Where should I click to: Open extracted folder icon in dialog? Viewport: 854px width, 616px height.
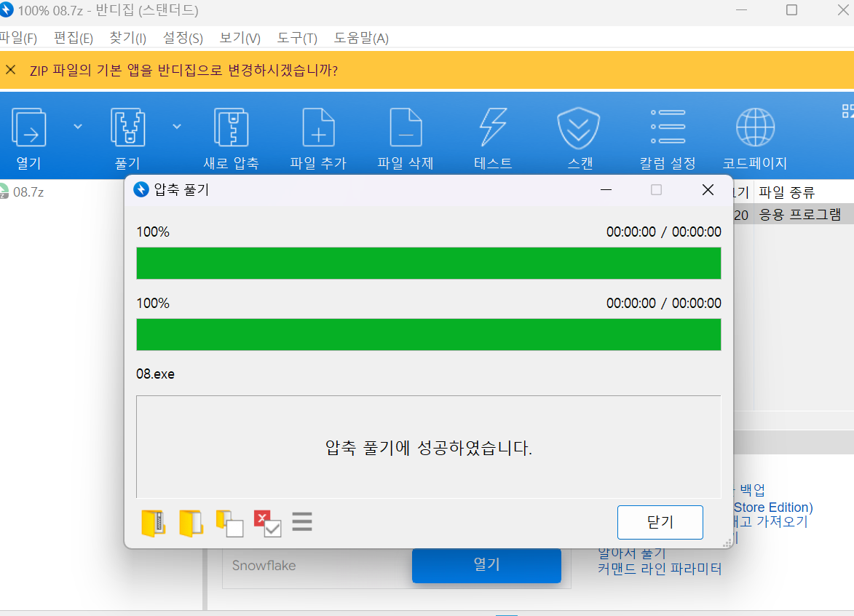coord(191,524)
